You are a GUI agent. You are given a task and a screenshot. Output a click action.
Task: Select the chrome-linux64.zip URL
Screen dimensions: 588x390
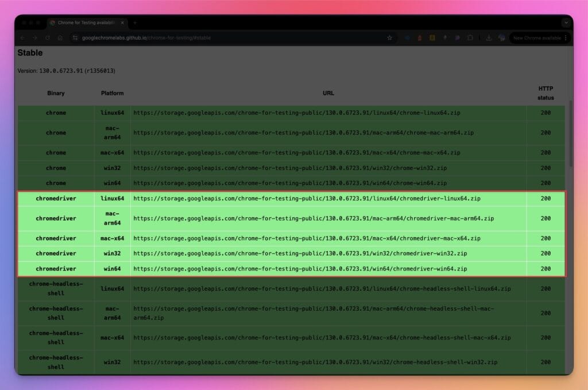click(x=297, y=113)
